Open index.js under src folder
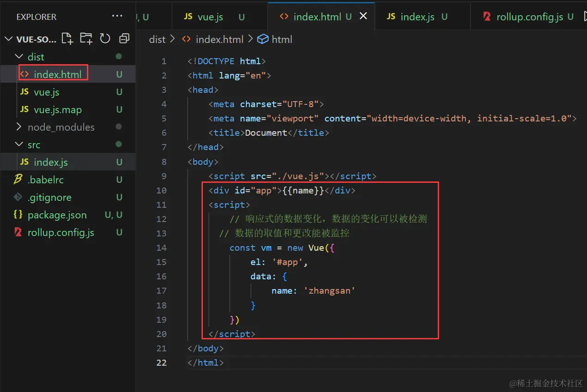Viewport: 587px width, 392px height. tap(67, 162)
